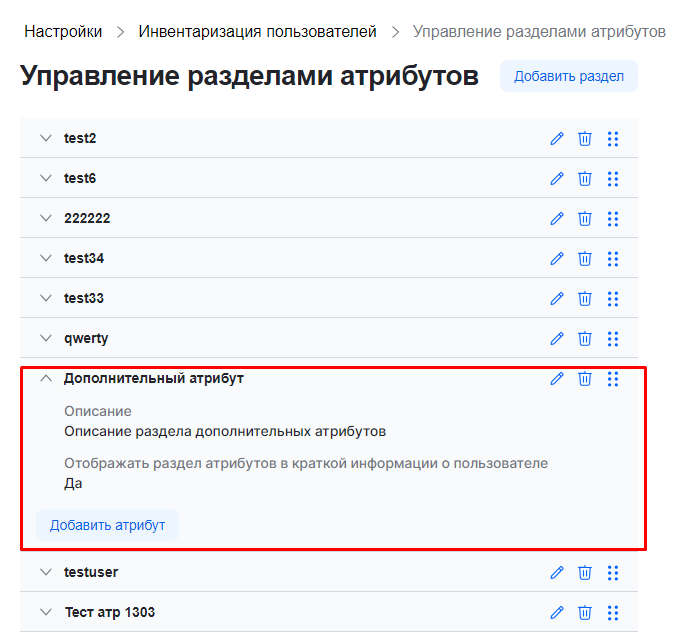
Task: Click the Добавить атрибут button
Action: tap(107, 526)
